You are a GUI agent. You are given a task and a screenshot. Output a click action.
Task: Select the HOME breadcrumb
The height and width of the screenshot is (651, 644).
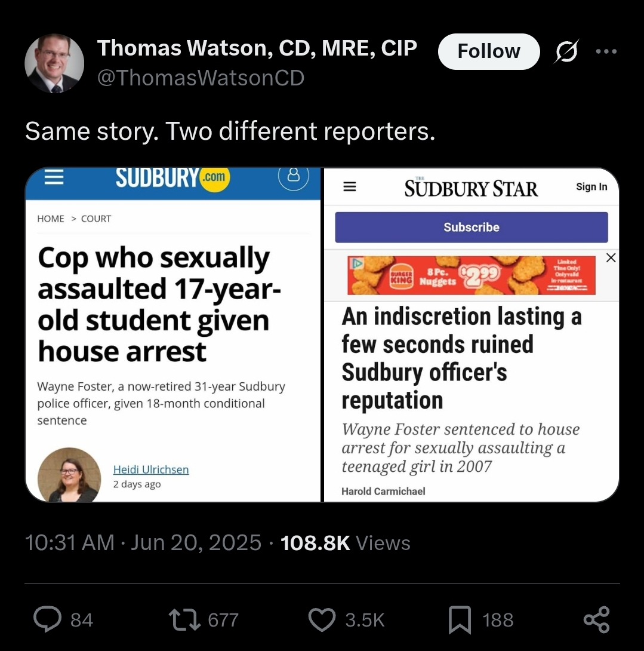point(51,219)
